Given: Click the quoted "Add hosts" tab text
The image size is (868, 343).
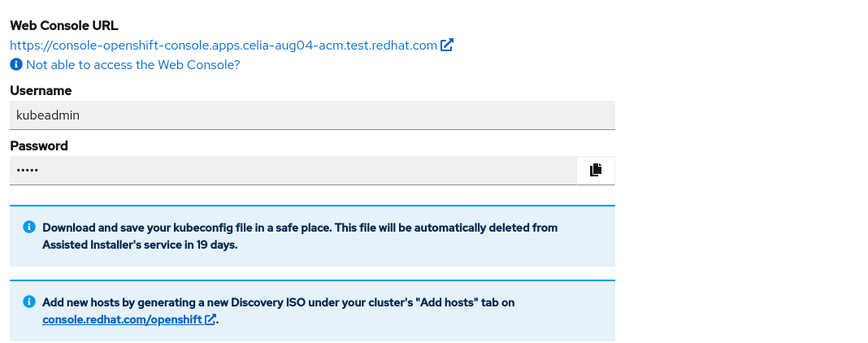Looking at the screenshot, I should pyautogui.click(x=449, y=302).
